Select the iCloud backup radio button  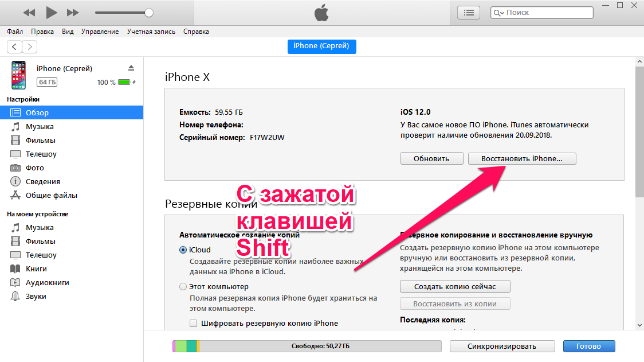[x=183, y=250]
